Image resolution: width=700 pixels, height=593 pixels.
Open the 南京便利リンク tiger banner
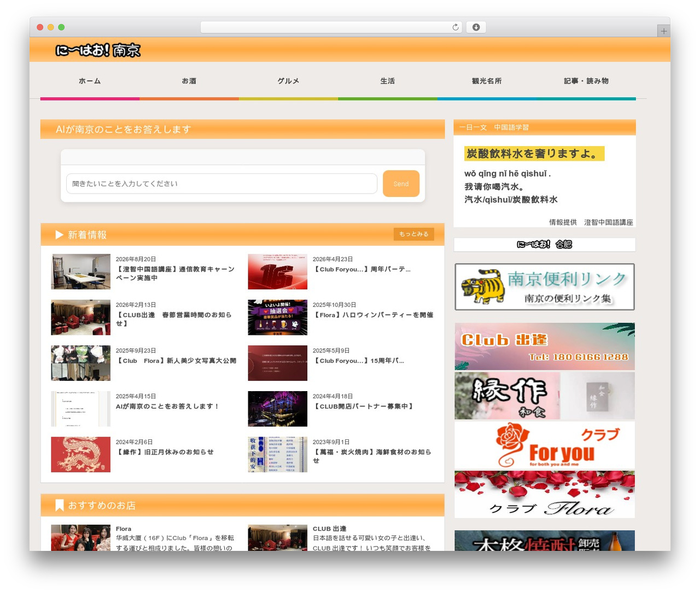click(545, 287)
